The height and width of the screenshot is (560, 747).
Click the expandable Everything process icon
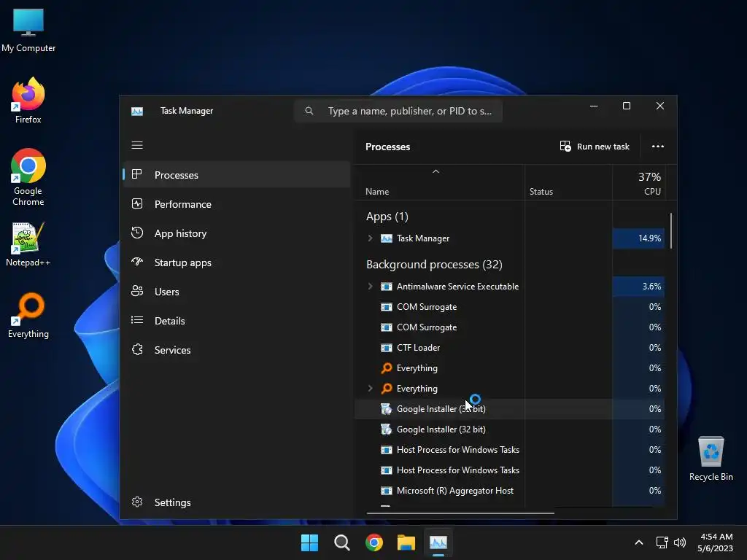point(387,389)
